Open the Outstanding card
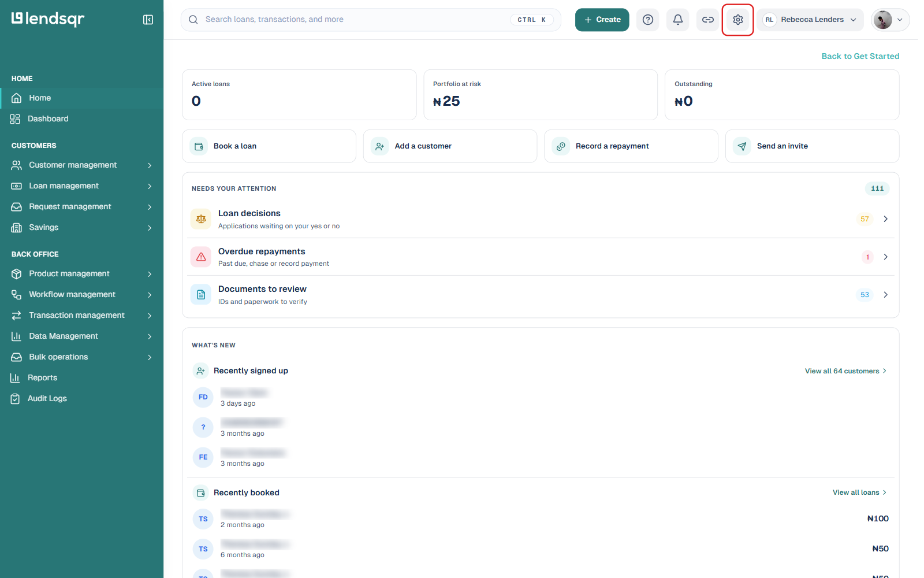Viewport: 924px width, 578px height. (782, 95)
